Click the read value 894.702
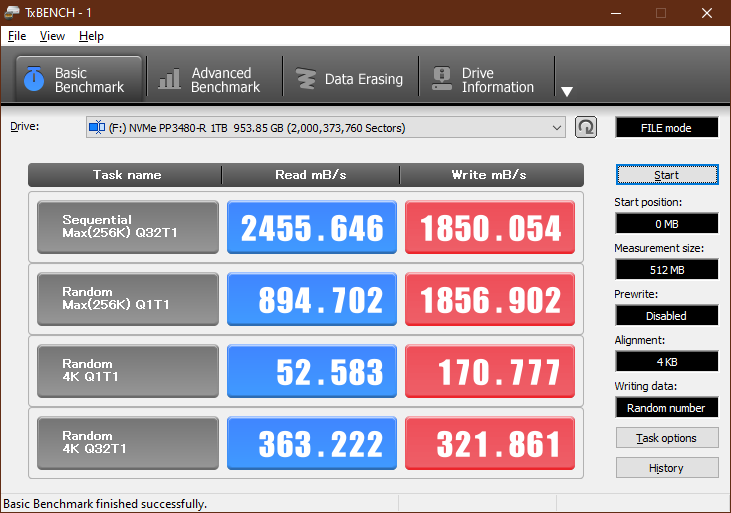 coord(312,299)
